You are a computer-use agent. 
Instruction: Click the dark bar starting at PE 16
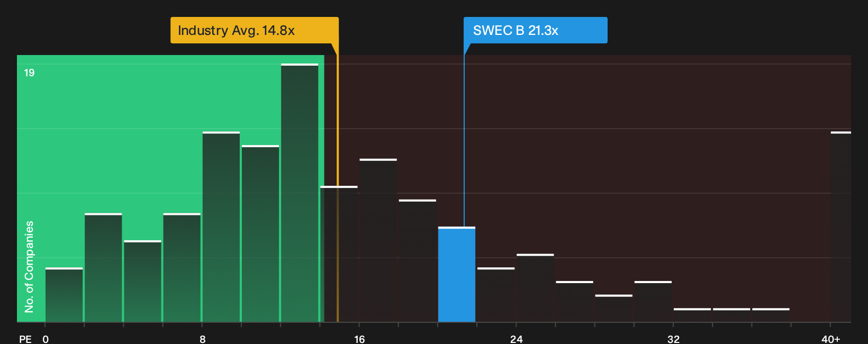(378, 241)
